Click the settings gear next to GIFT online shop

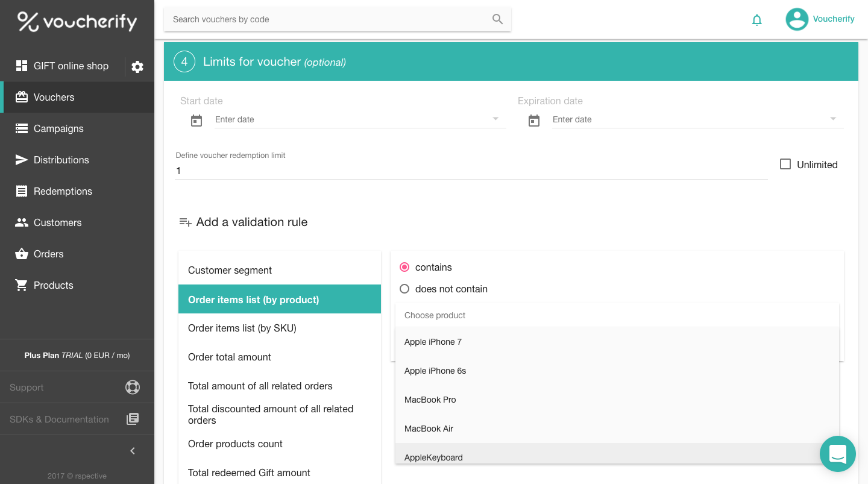pos(137,67)
